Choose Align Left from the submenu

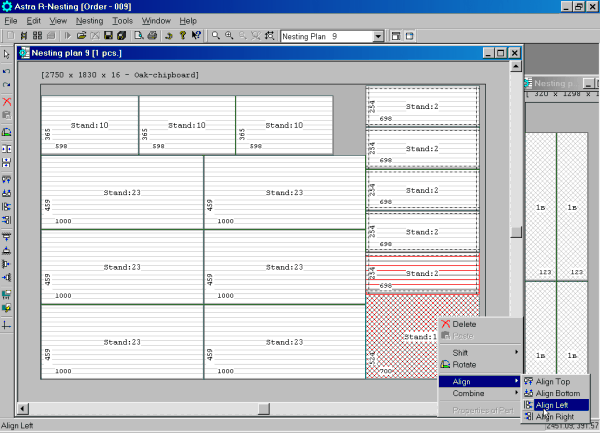555,405
